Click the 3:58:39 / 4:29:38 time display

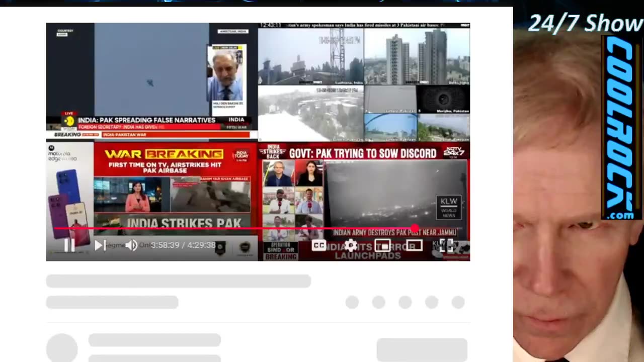183,245
